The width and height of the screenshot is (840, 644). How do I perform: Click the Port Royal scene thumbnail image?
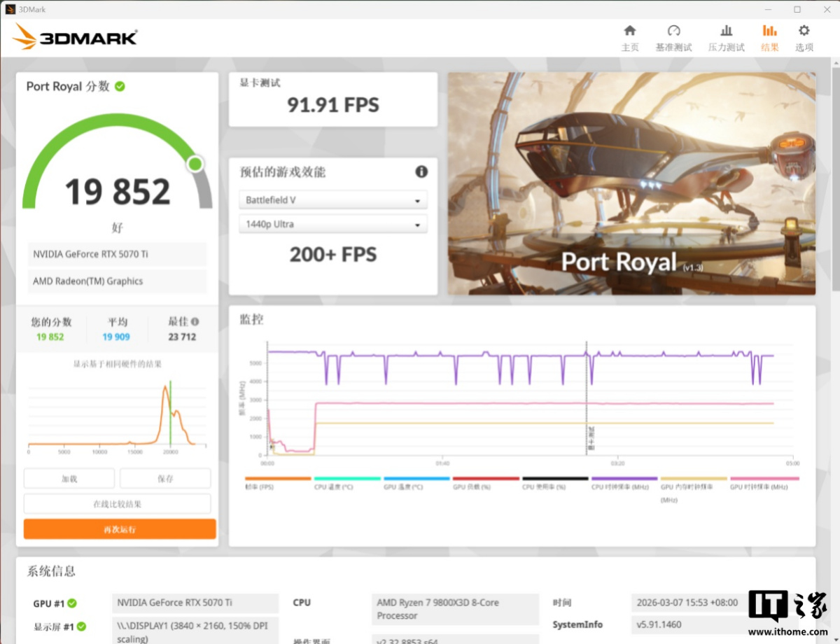(x=631, y=183)
